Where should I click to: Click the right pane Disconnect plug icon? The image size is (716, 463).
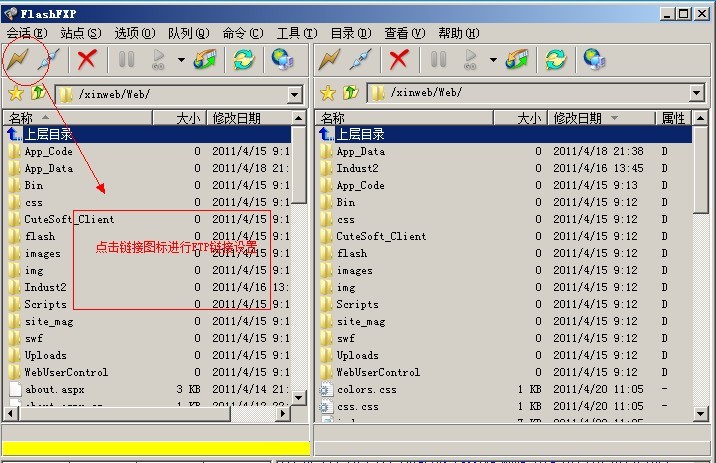point(361,59)
